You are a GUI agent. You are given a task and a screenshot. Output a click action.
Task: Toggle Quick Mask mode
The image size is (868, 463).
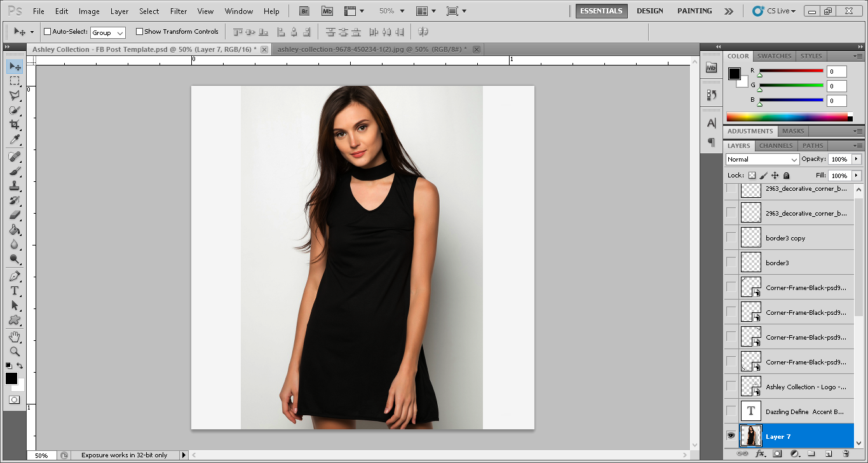pos(14,400)
